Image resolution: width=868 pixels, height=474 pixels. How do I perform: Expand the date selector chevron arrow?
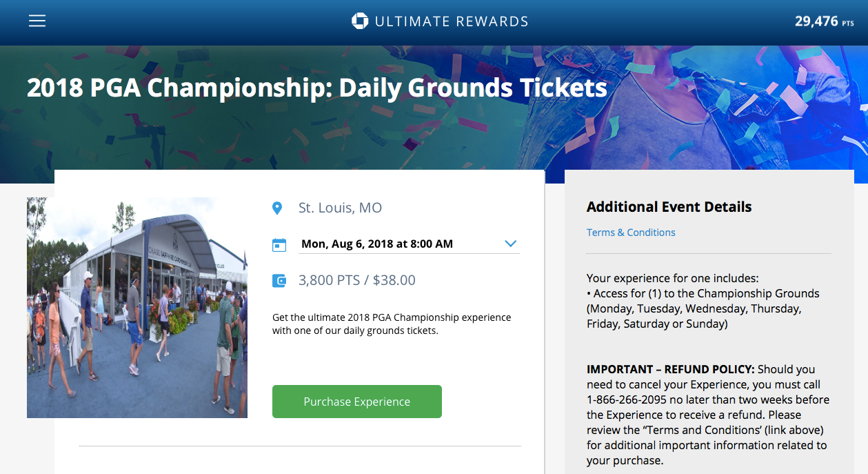coord(510,244)
